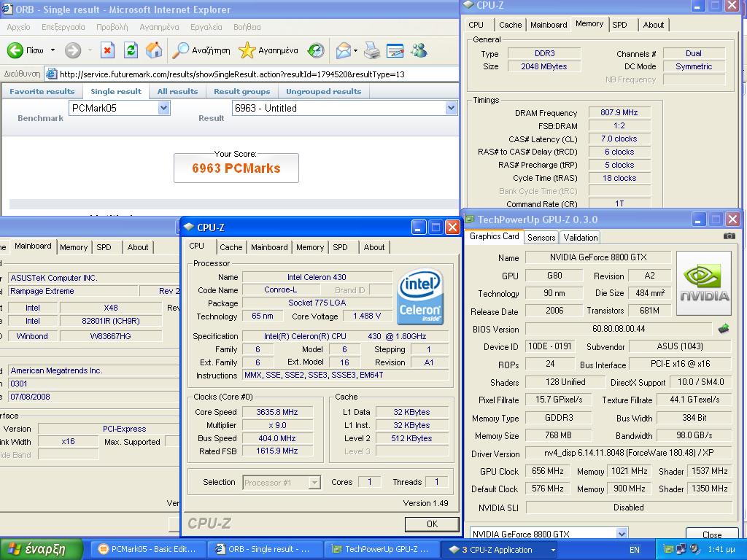This screenshot has height=560, width=747.
Task: Click the Back arrow in Internet Explorer
Action: (15, 50)
